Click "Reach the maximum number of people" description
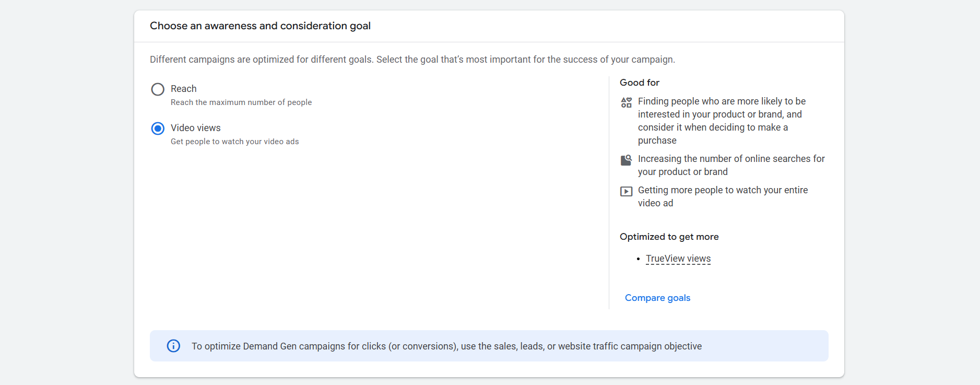This screenshot has height=385, width=980. click(241, 102)
